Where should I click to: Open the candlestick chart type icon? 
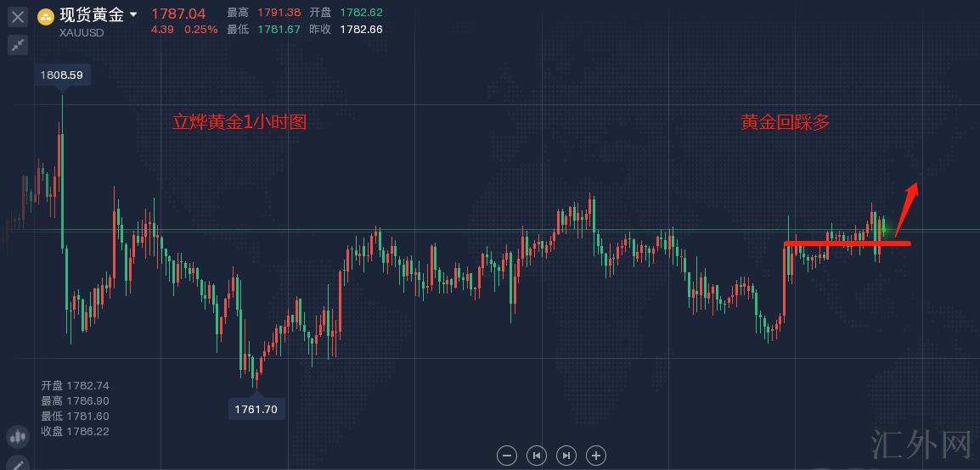pos(18,438)
